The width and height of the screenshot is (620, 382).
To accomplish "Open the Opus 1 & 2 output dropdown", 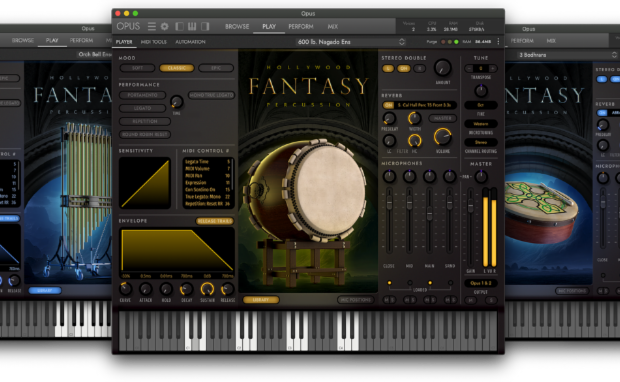I will pyautogui.click(x=481, y=283).
